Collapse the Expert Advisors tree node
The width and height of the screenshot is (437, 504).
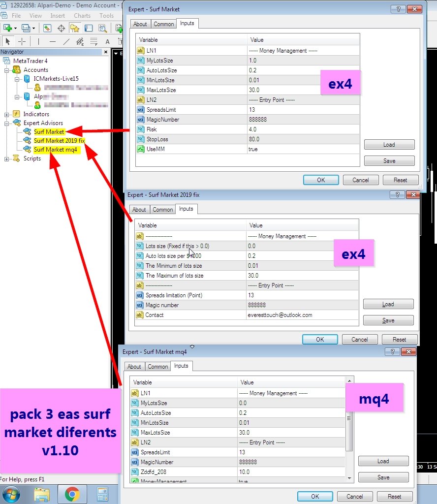[7, 123]
